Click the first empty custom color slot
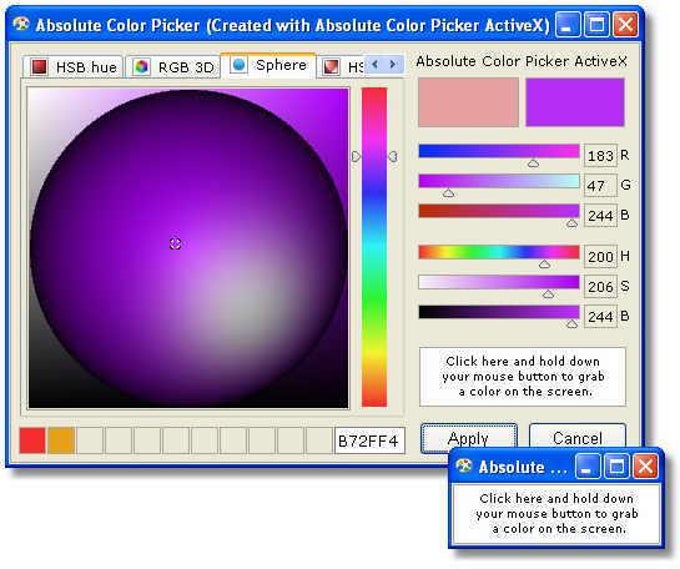Screen dimensions: 680x569 click(90, 440)
